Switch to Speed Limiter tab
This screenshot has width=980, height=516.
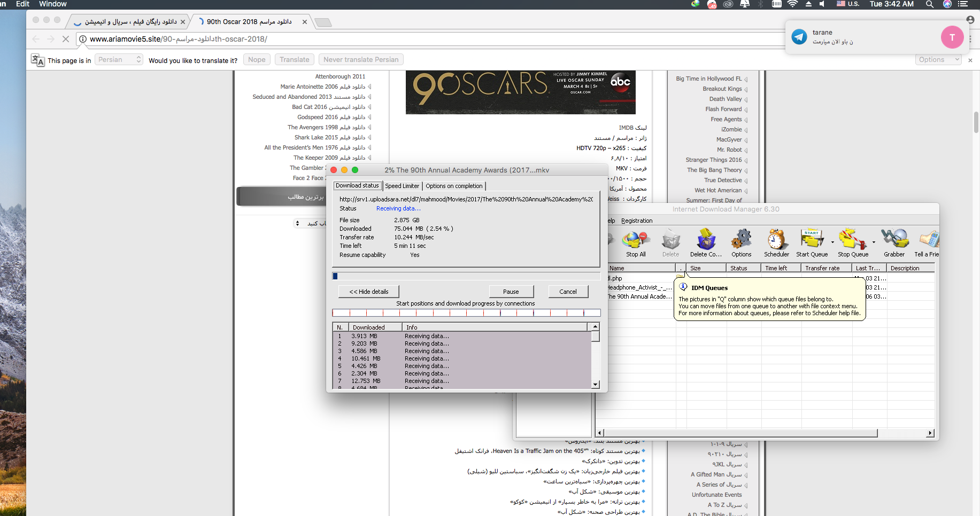point(402,186)
